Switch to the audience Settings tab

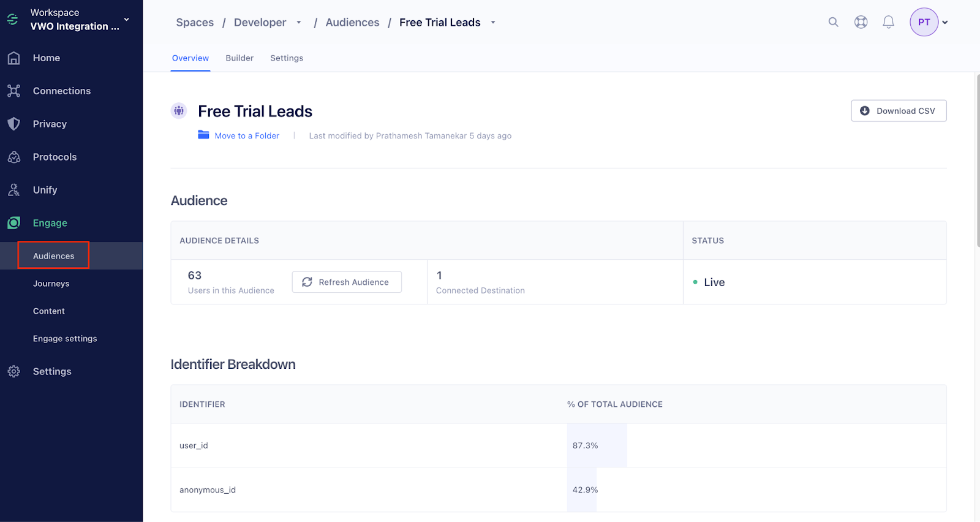287,58
